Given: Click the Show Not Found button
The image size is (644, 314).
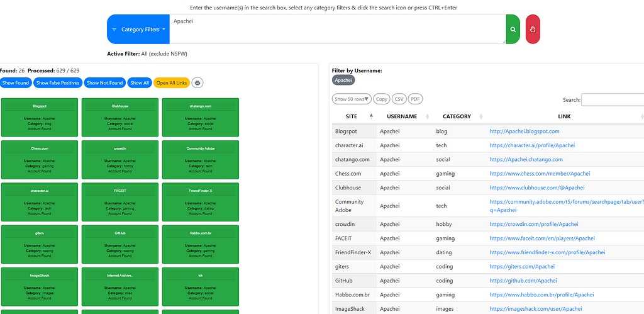Looking at the screenshot, I should coord(105,82).
